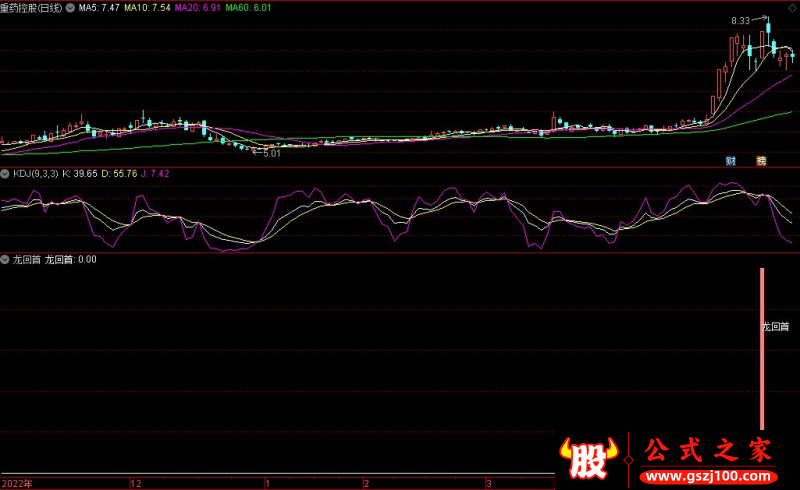Click the 12 month marker on time axis
800x490 pixels.
click(x=136, y=483)
